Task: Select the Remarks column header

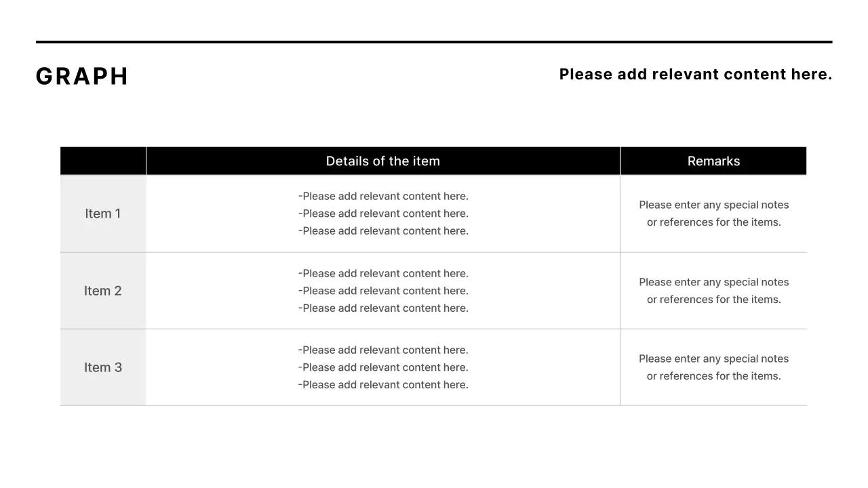Action: tap(713, 161)
